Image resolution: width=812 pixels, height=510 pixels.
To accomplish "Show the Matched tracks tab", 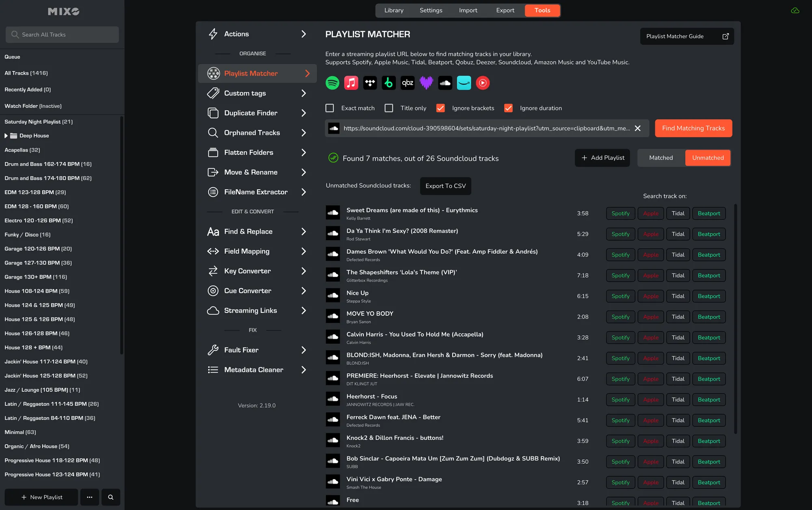I will (661, 158).
